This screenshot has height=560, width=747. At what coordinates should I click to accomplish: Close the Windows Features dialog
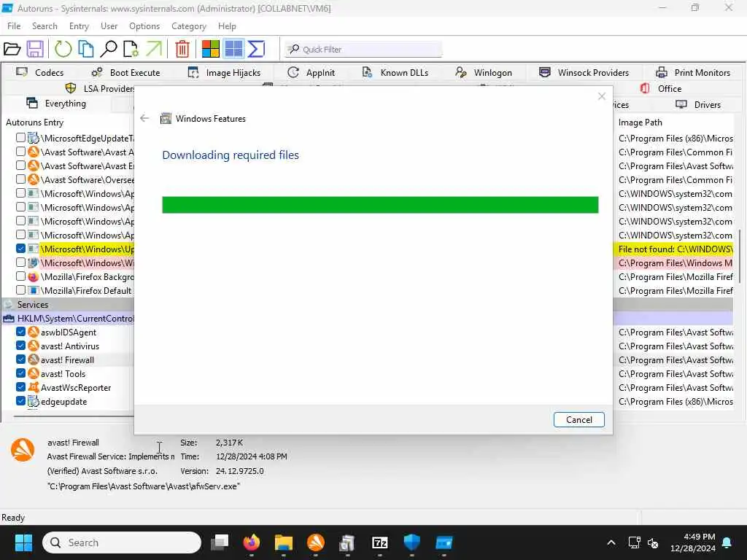[602, 96]
